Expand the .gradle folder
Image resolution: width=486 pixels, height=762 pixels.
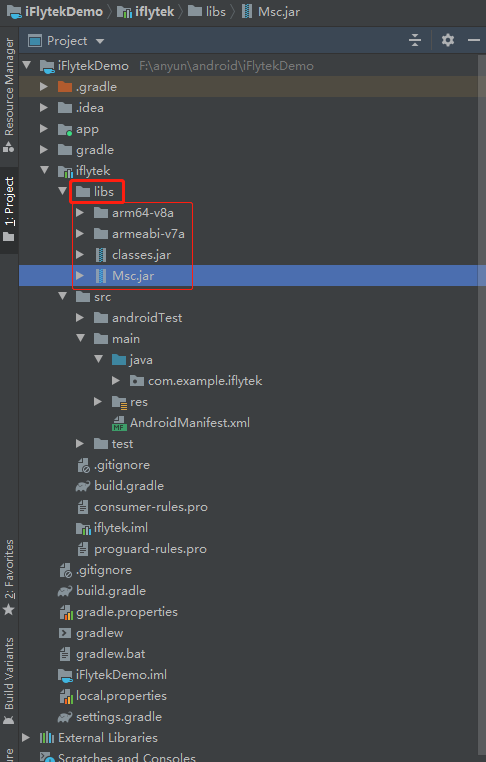tap(44, 87)
